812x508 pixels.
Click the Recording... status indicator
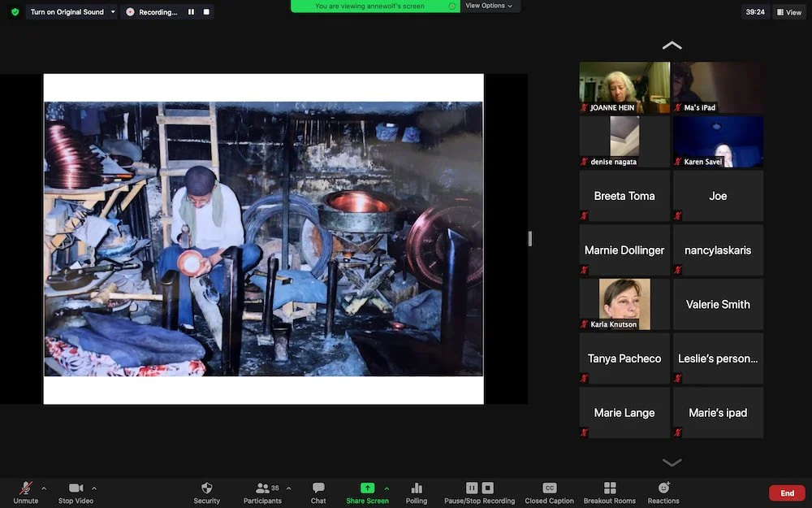coord(153,12)
